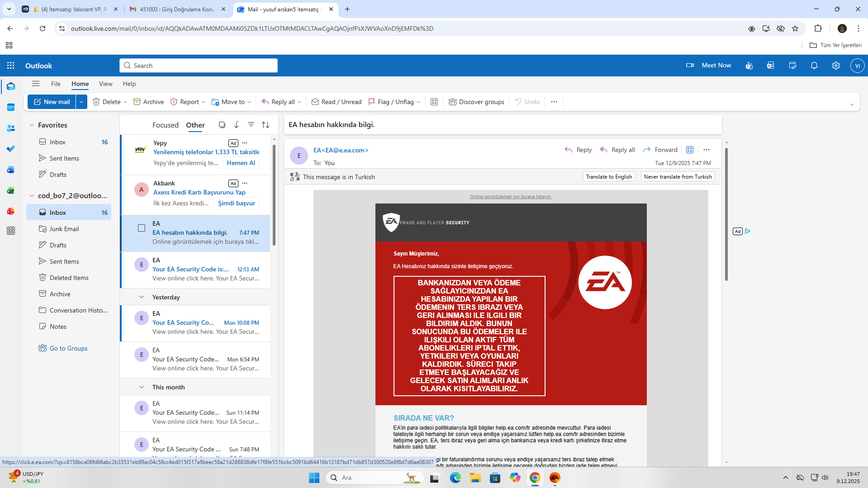Open Word from the left app rail

(11, 170)
